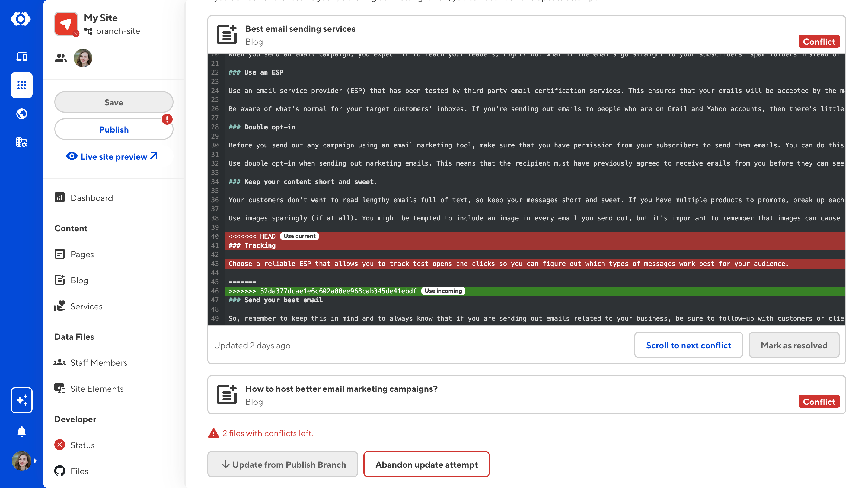Click the My Site paper-plane logo
The width and height of the screenshot is (868, 488).
click(x=66, y=24)
